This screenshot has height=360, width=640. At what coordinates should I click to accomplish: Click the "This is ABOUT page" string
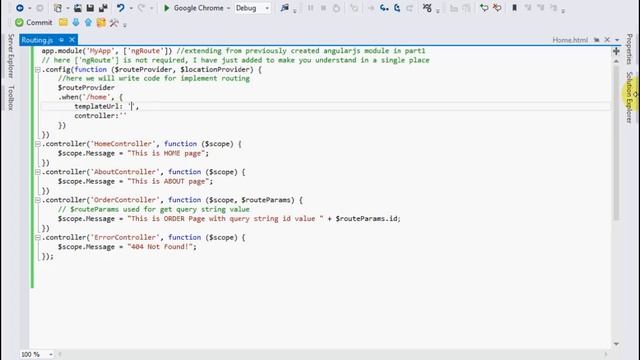coord(168,181)
